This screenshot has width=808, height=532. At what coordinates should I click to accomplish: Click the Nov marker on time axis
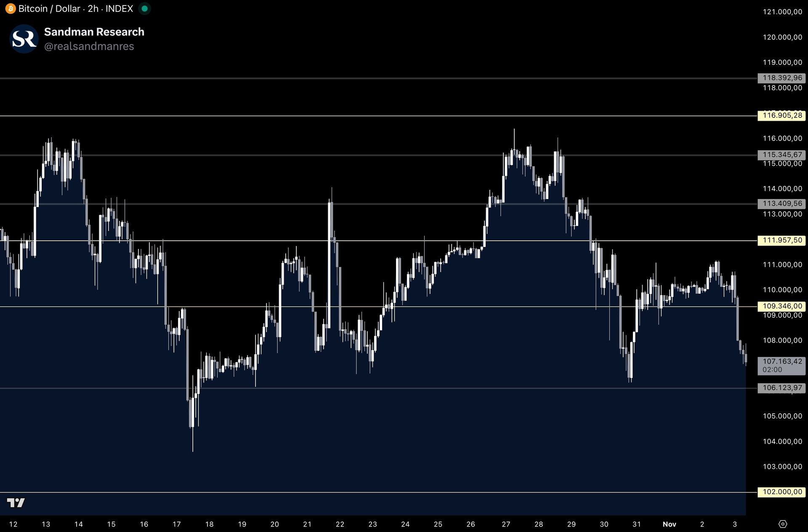pyautogui.click(x=669, y=524)
